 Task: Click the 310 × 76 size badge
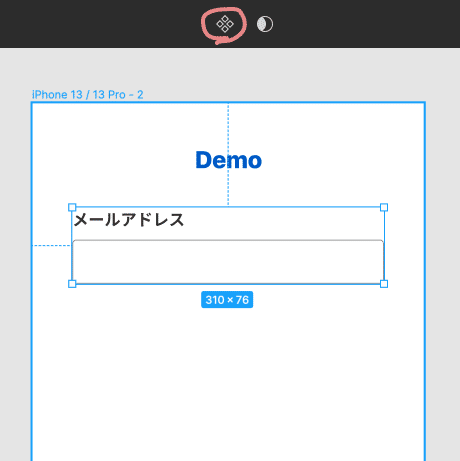[227, 300]
